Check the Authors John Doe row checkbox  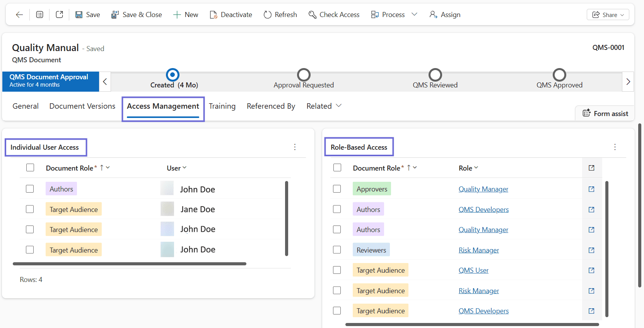pos(30,189)
